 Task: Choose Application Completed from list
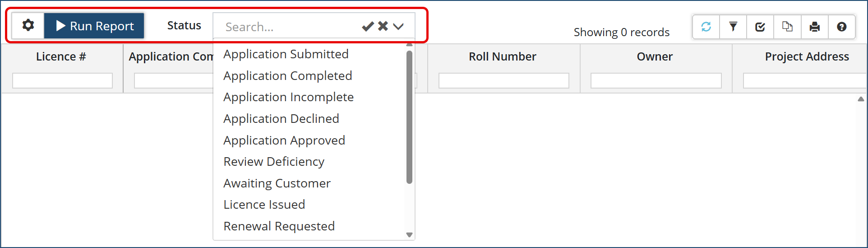coord(287,76)
